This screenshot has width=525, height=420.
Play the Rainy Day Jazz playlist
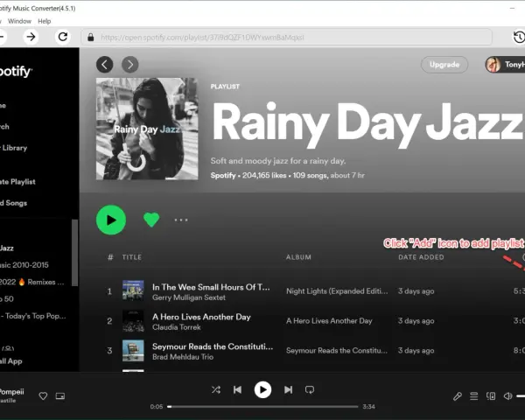111,220
